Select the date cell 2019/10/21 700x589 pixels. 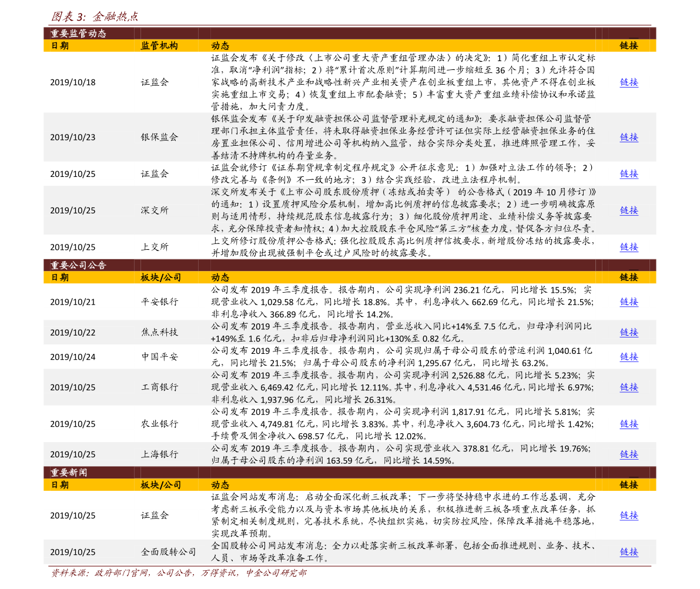[x=73, y=302]
